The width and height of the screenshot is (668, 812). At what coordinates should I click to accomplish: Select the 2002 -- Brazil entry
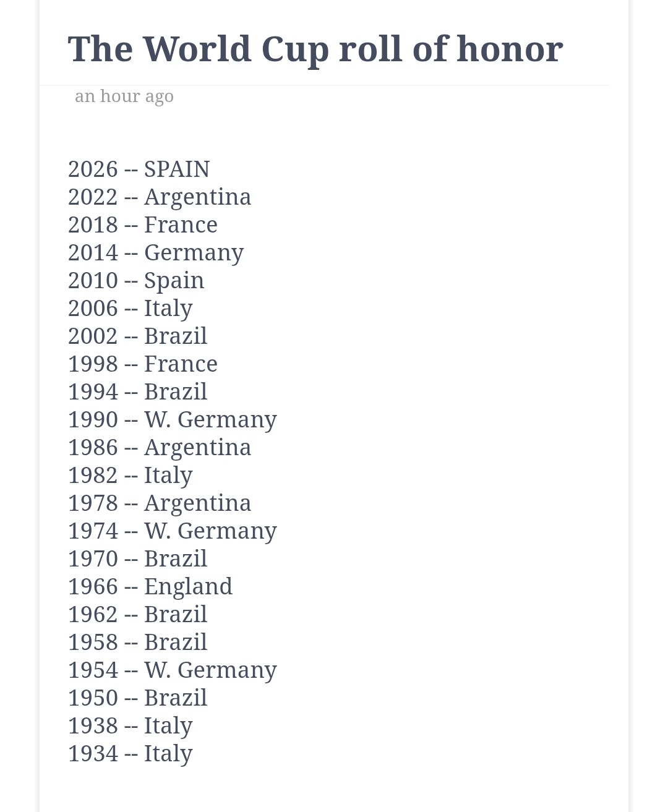[138, 336]
